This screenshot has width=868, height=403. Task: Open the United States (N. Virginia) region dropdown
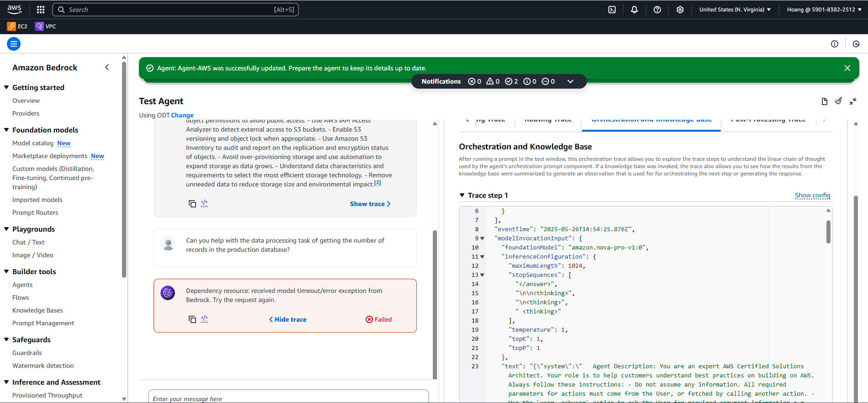point(735,10)
